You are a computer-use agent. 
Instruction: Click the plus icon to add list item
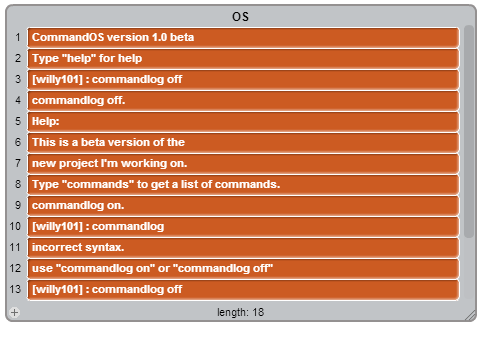click(14, 312)
